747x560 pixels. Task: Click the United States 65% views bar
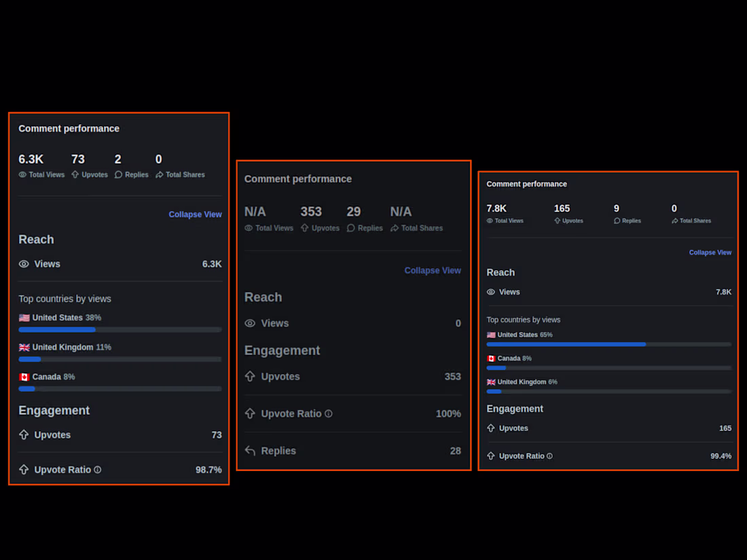coord(609,344)
